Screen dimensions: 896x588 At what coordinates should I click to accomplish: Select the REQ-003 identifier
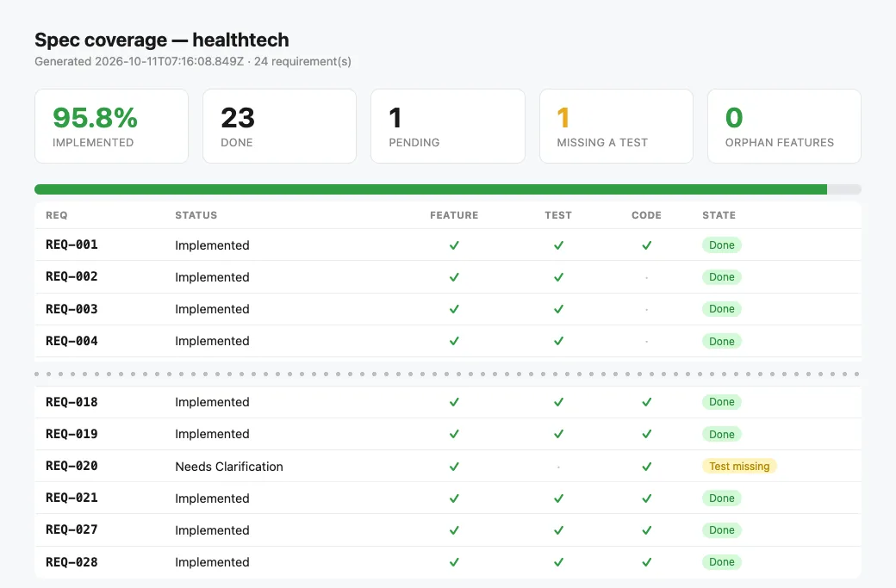point(72,309)
